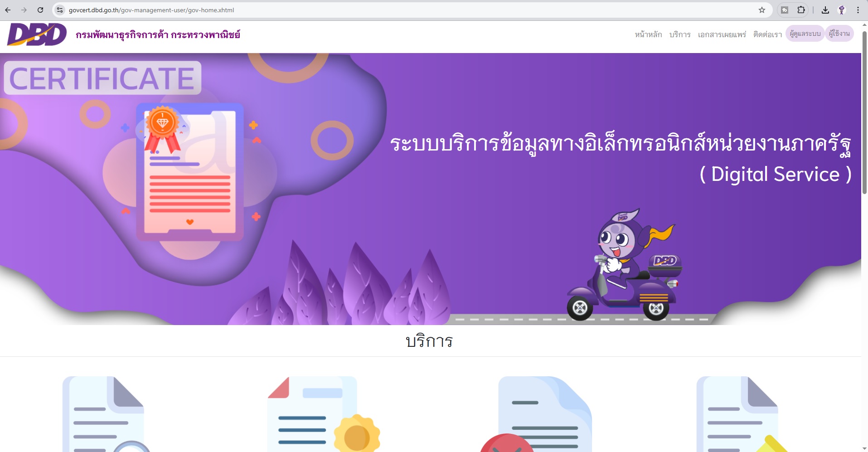Open the ติดต่อเรา link
Viewport: 868px width, 452px height.
[x=767, y=34]
